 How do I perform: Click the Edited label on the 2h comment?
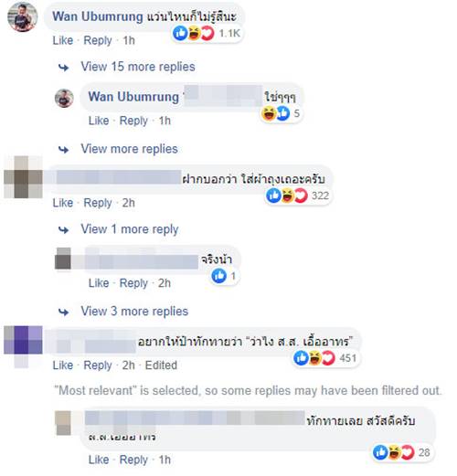click(x=161, y=365)
